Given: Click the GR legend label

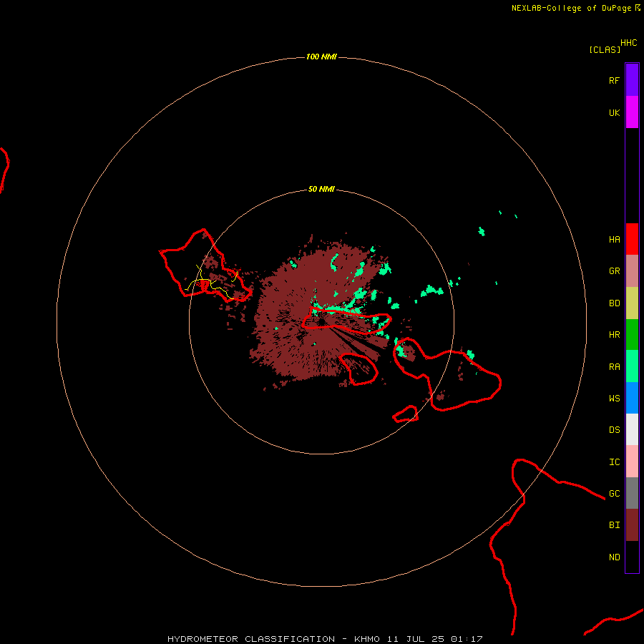Looking at the screenshot, I should (x=615, y=271).
